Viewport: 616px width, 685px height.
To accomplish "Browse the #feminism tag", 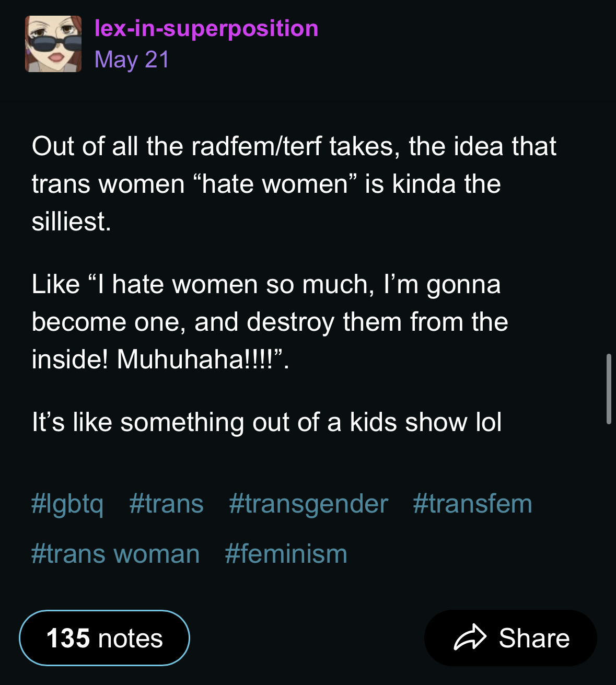I will pyautogui.click(x=286, y=554).
